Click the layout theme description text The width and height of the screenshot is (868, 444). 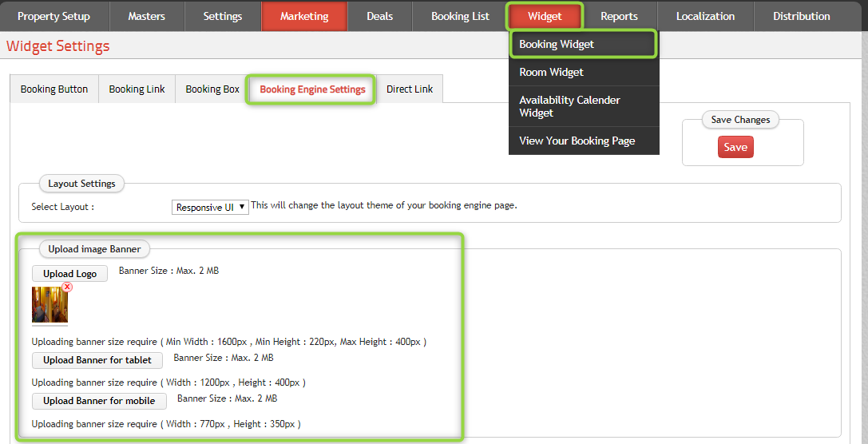384,205
